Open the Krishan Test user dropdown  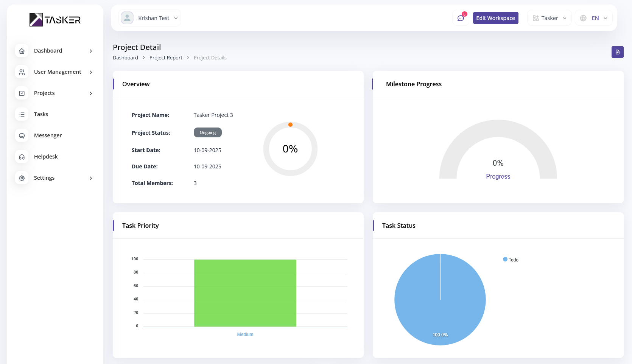[x=150, y=18]
